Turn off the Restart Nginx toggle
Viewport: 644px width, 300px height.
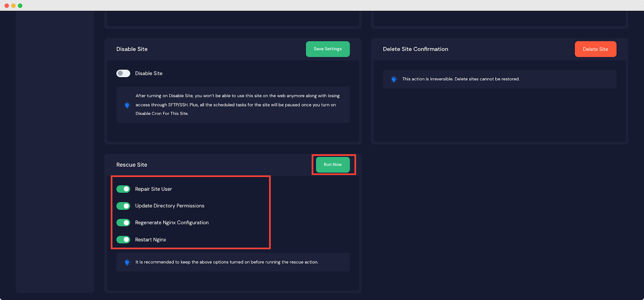(x=123, y=240)
